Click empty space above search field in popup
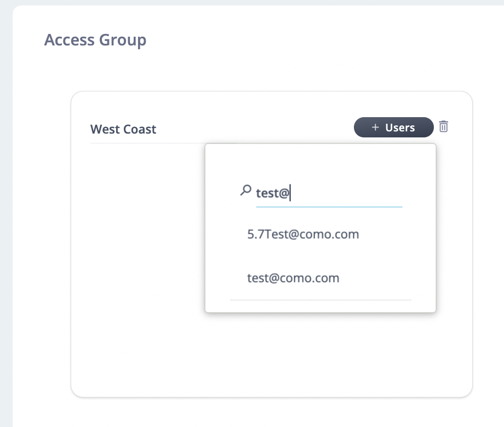Screen dimensions: 504x427 pyautogui.click(x=320, y=163)
